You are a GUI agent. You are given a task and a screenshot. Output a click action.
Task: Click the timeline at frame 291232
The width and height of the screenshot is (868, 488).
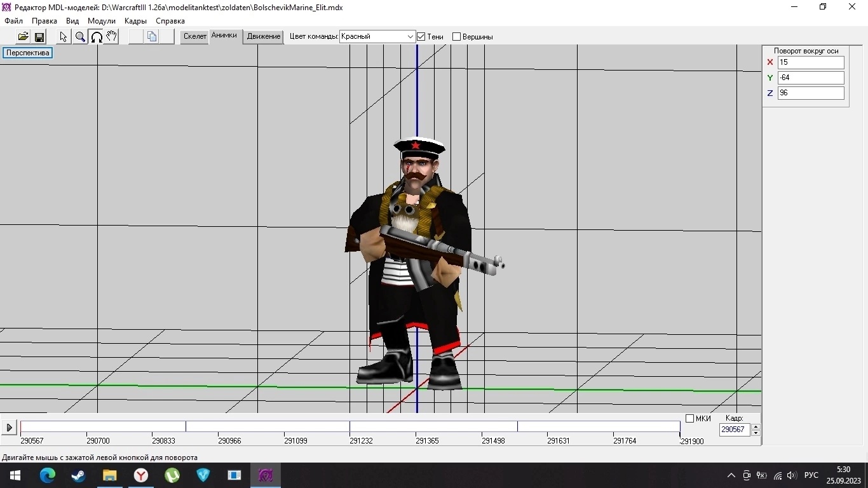tap(361, 441)
